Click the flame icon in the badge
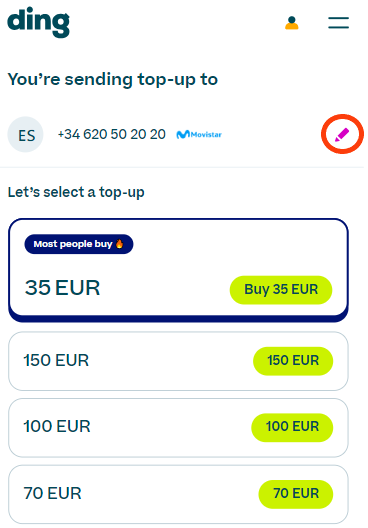 pyautogui.click(x=120, y=243)
